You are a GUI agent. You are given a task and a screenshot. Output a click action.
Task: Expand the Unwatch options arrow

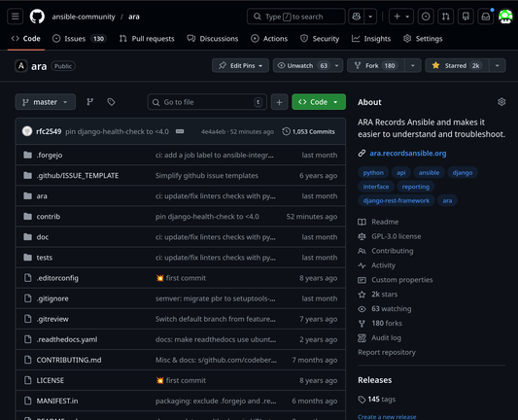pos(337,66)
